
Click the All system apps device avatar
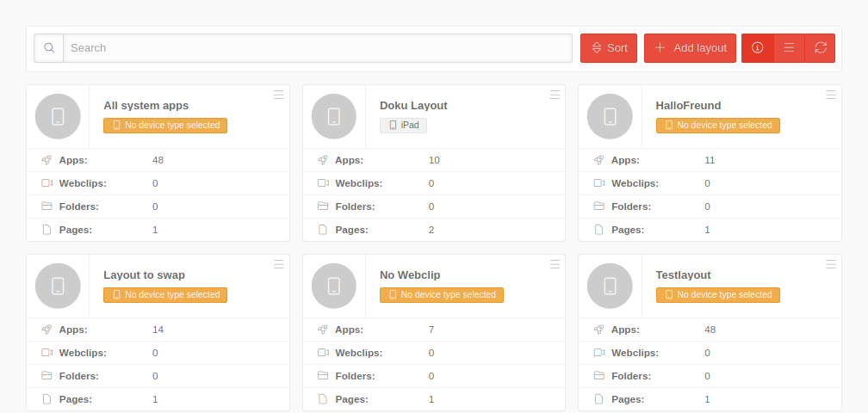(x=58, y=116)
